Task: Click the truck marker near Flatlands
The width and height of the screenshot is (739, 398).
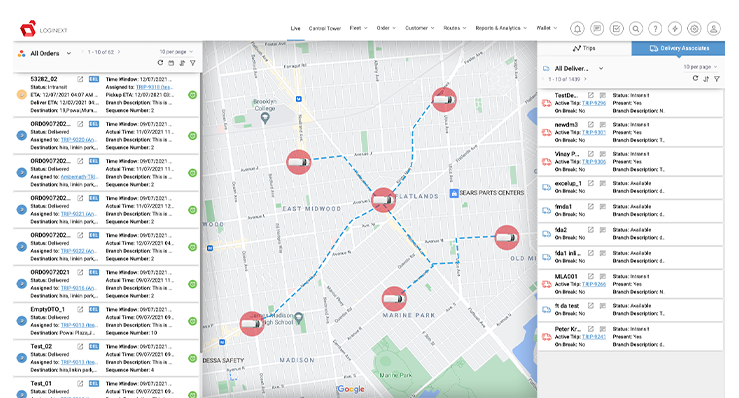Action: coord(383,200)
